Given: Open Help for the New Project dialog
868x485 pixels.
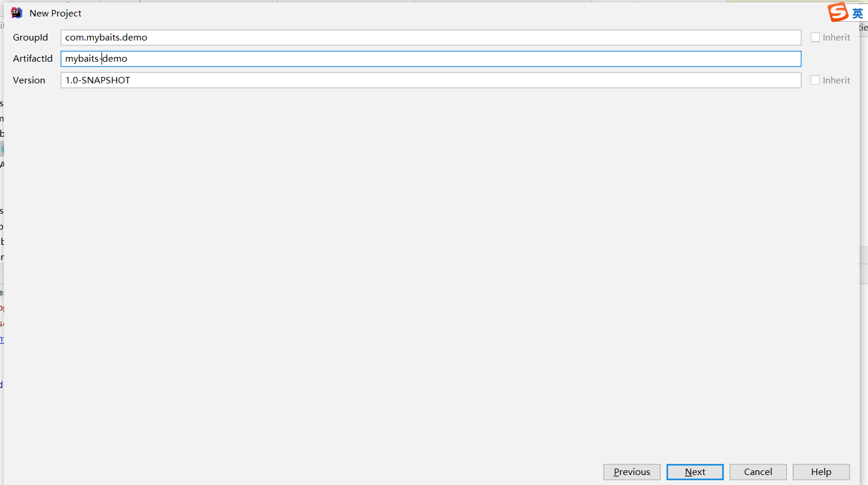Looking at the screenshot, I should (821, 472).
